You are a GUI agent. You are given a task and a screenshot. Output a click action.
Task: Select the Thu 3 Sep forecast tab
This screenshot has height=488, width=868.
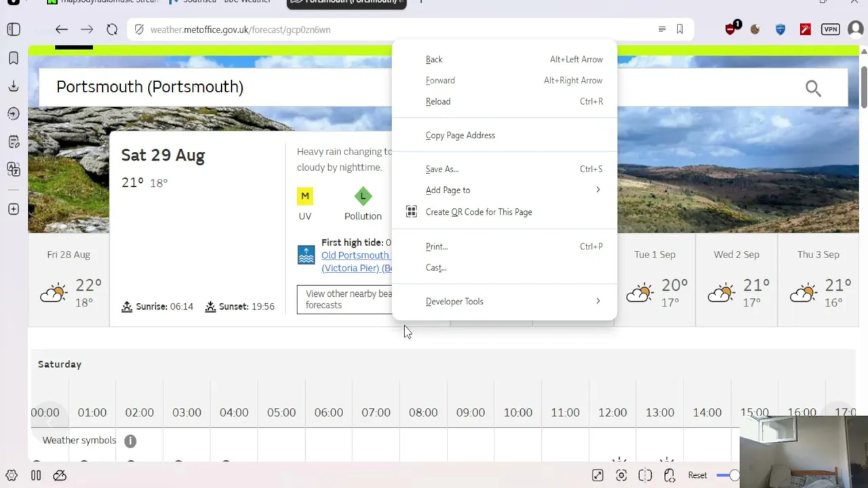(x=818, y=280)
